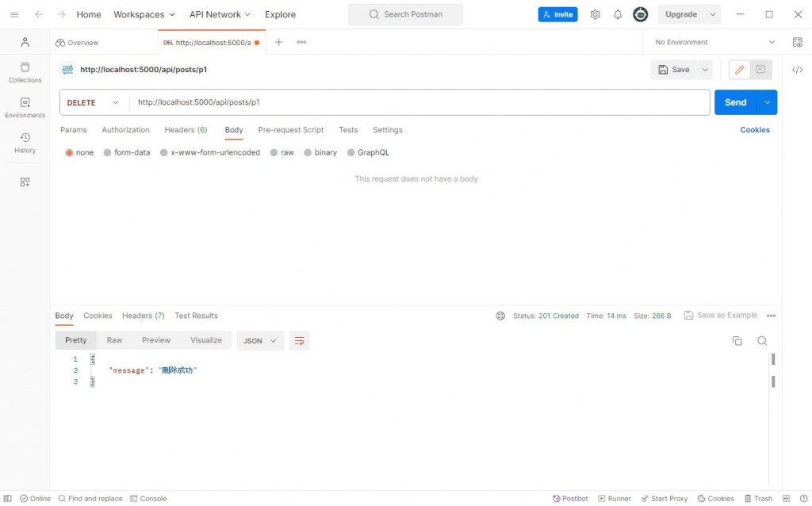Go forward with the right arrow icon
The image size is (812, 506).
pos(62,14)
